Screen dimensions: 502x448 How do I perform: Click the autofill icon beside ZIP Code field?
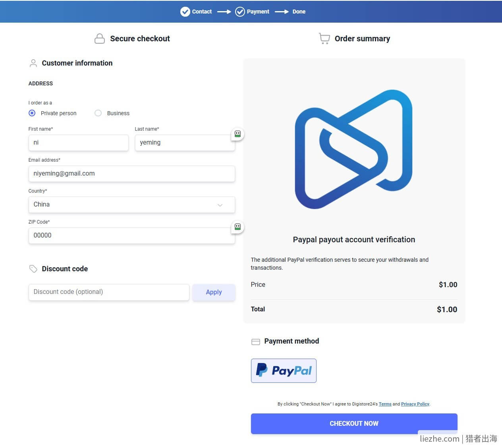pyautogui.click(x=237, y=227)
